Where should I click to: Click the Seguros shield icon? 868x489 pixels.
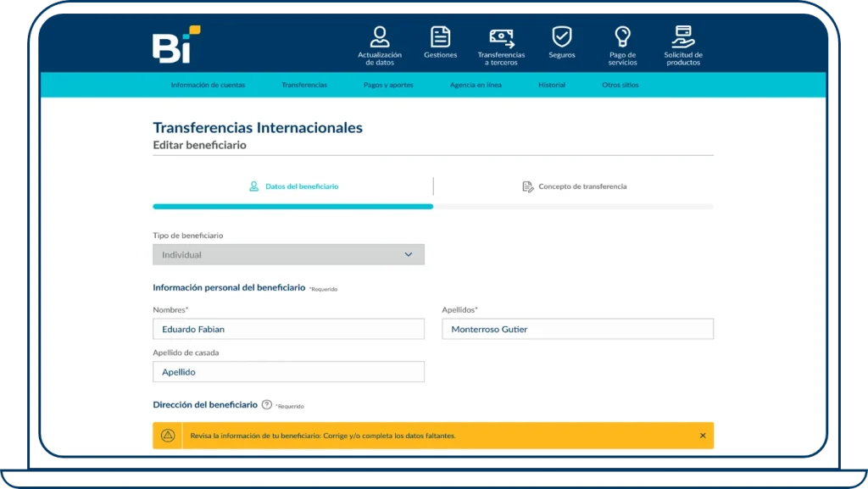point(561,36)
